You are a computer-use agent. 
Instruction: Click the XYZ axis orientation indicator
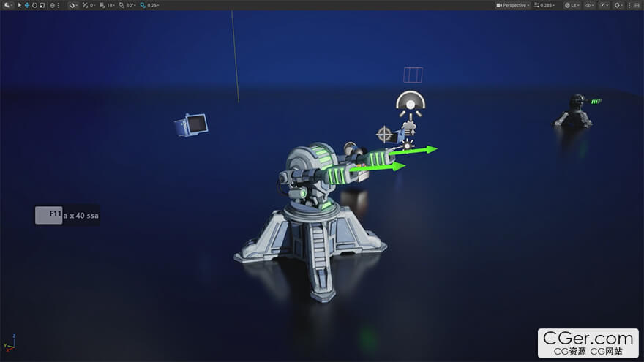coord(10,344)
